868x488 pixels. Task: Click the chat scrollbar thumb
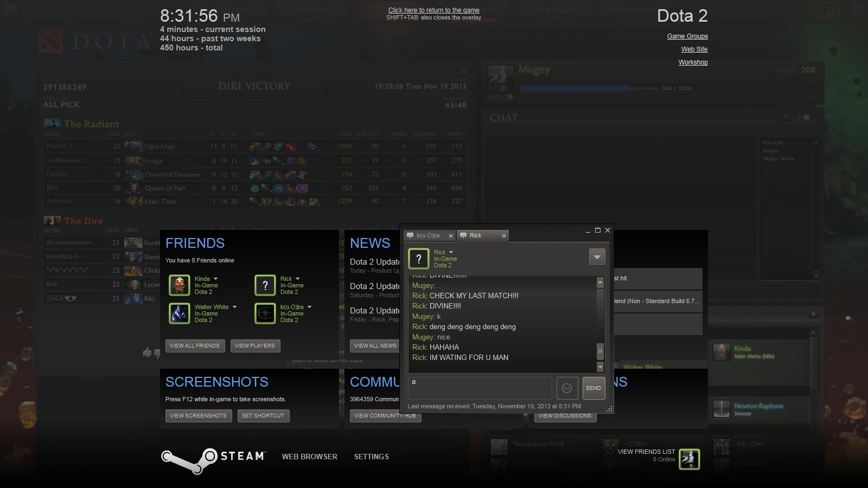coord(600,351)
